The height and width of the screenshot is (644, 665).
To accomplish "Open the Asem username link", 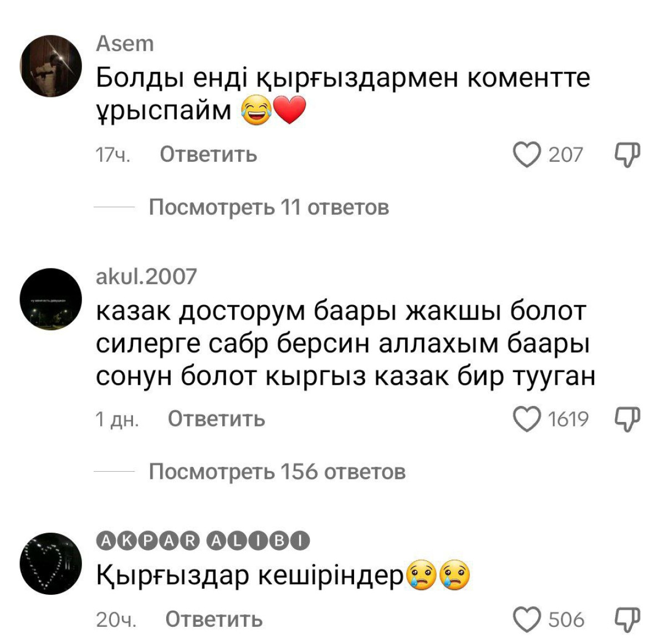I will 125,43.
